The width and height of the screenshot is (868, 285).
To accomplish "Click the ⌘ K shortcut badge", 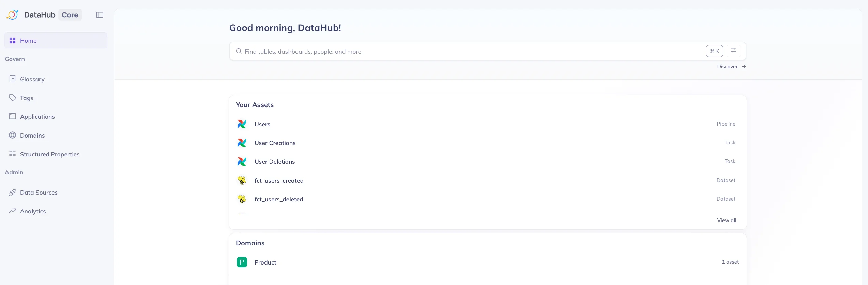I will pos(714,51).
